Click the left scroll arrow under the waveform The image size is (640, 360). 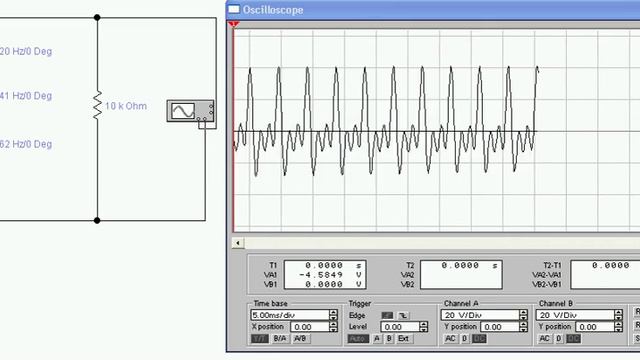coord(238,243)
